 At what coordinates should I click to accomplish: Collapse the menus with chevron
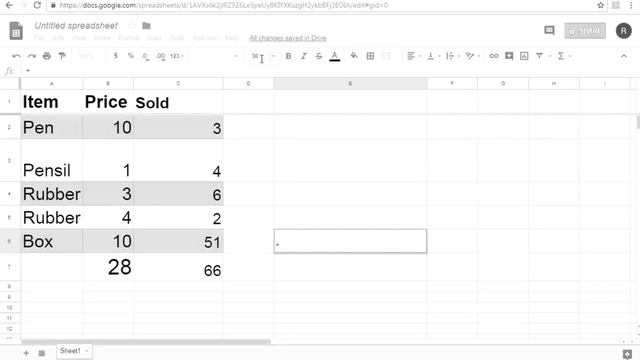click(x=624, y=56)
